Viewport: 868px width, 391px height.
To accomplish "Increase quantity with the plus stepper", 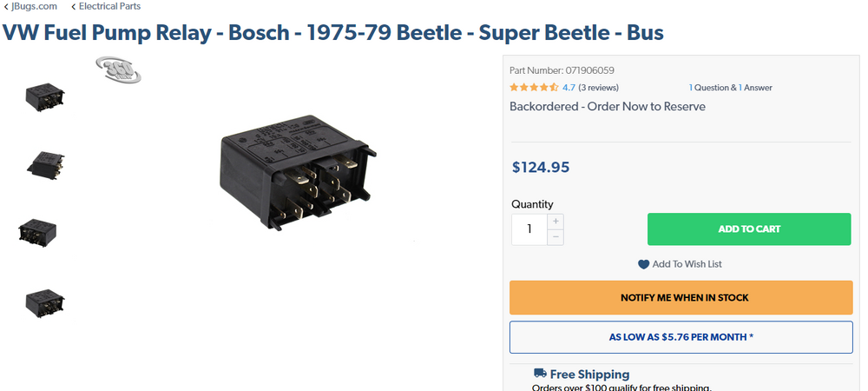I will click(x=556, y=222).
